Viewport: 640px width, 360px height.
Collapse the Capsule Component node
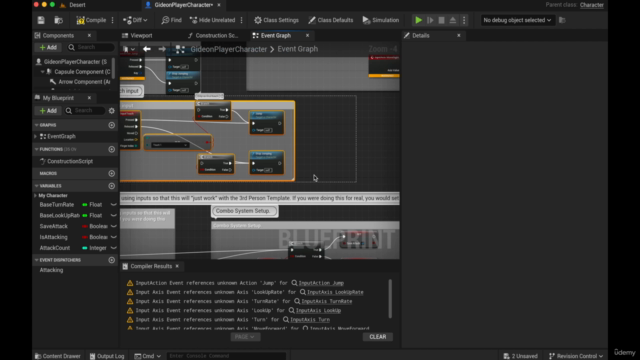[42, 72]
